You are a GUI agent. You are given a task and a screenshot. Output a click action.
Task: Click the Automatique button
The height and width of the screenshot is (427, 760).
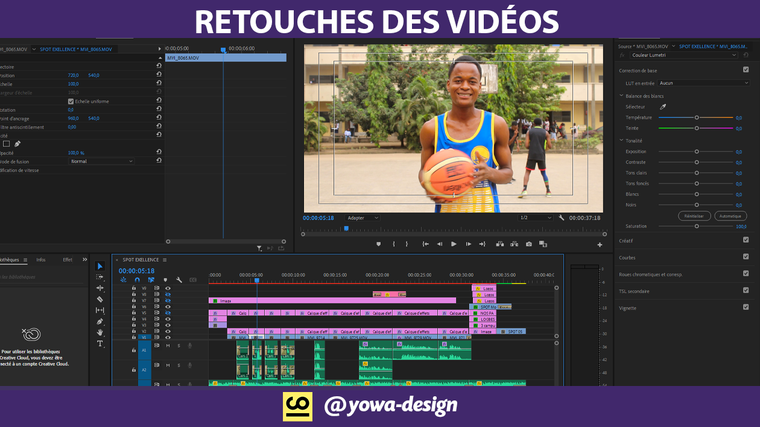pyautogui.click(x=730, y=216)
